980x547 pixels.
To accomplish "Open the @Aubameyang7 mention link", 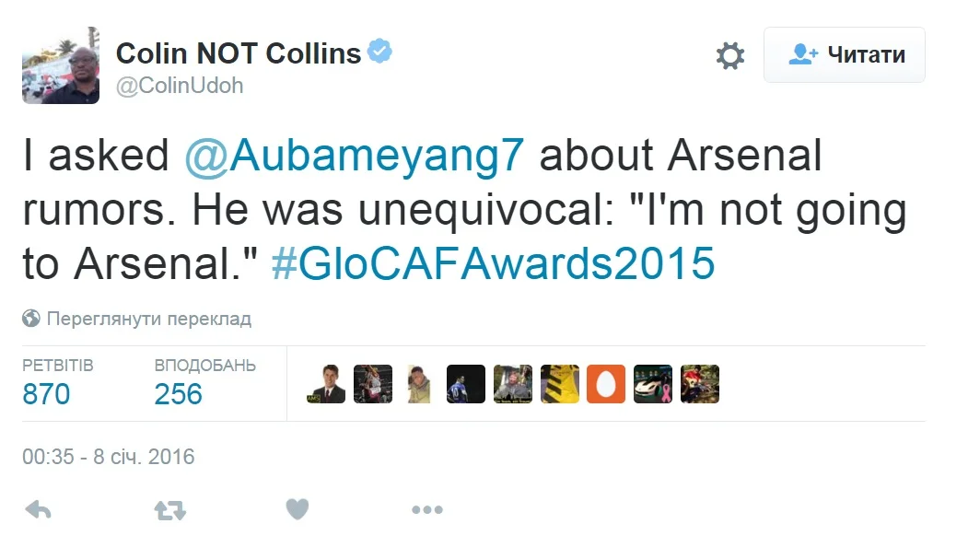I will click(x=354, y=157).
